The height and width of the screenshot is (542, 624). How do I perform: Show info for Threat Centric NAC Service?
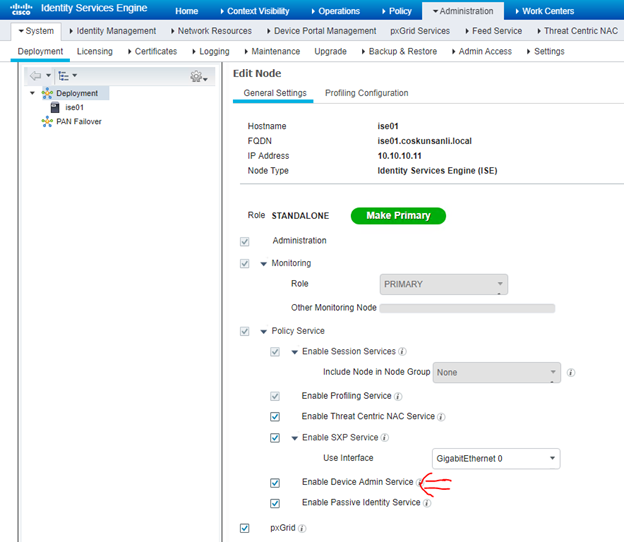pos(441,417)
